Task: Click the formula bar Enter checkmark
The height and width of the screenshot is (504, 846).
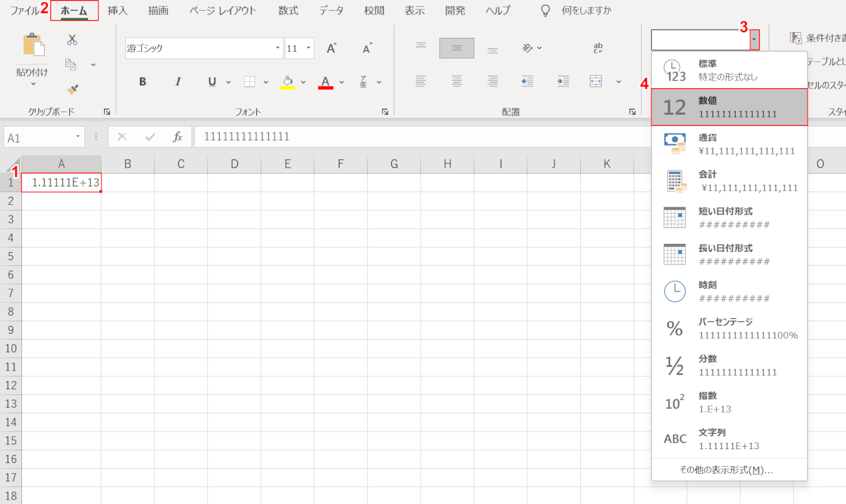Action: (150, 137)
